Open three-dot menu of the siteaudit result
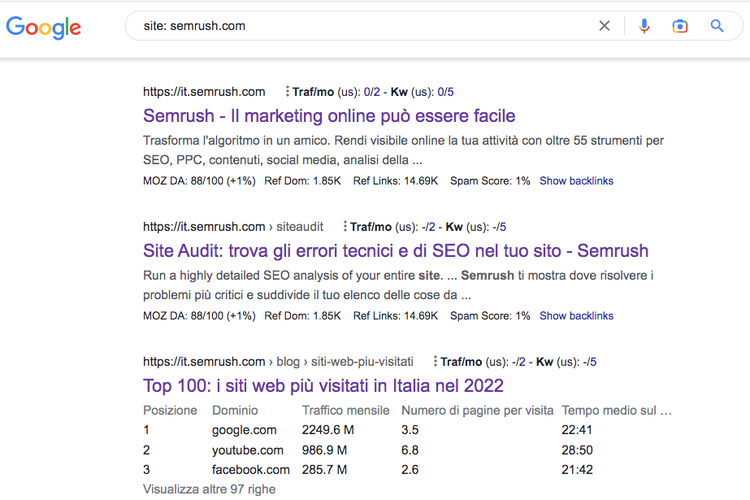750x500 pixels. [345, 226]
